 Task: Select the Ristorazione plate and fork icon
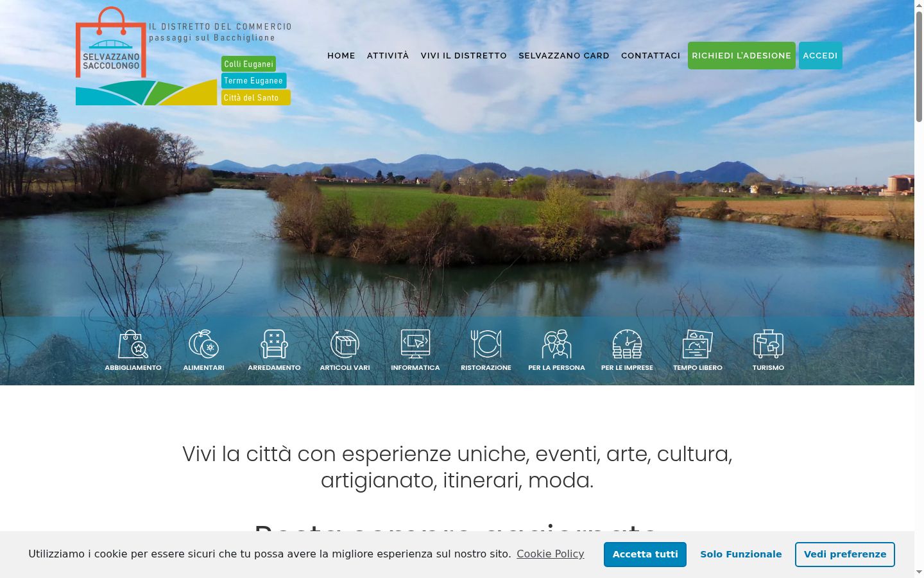pos(486,344)
